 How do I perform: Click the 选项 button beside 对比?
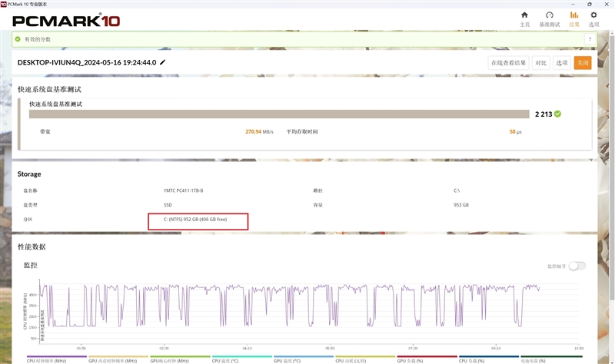pos(562,63)
